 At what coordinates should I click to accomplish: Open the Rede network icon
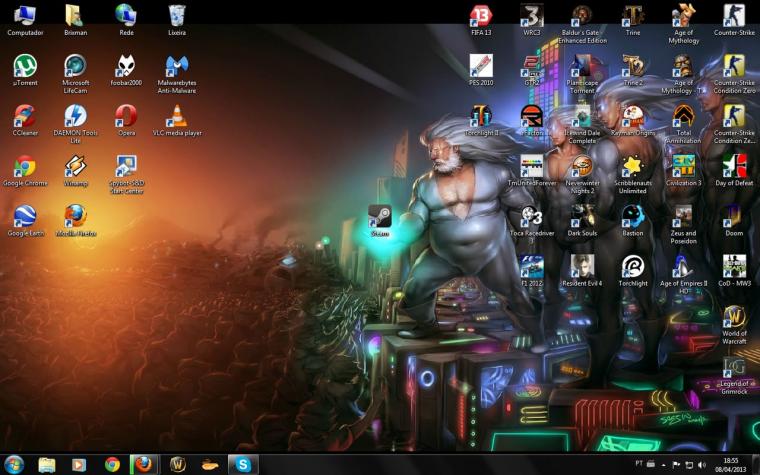[126, 20]
